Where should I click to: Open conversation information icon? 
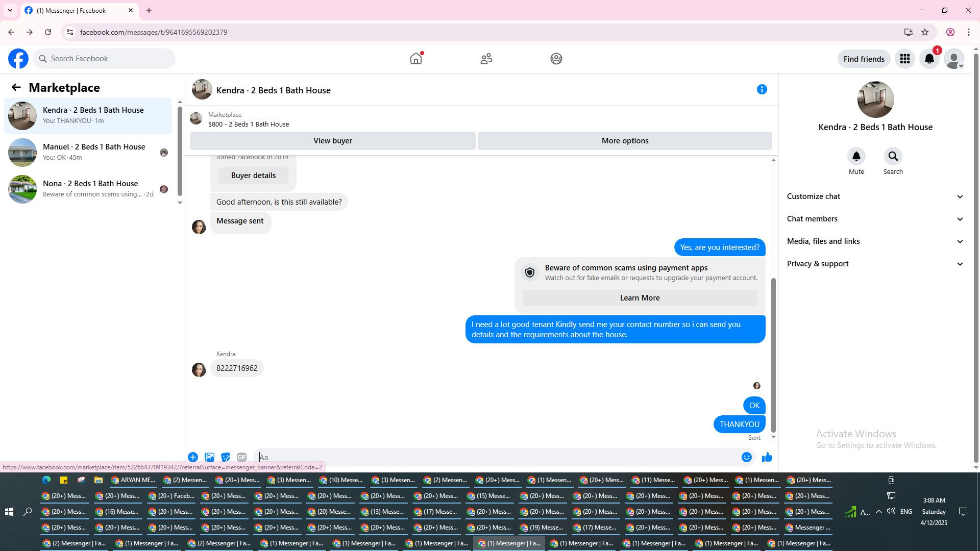(x=762, y=89)
